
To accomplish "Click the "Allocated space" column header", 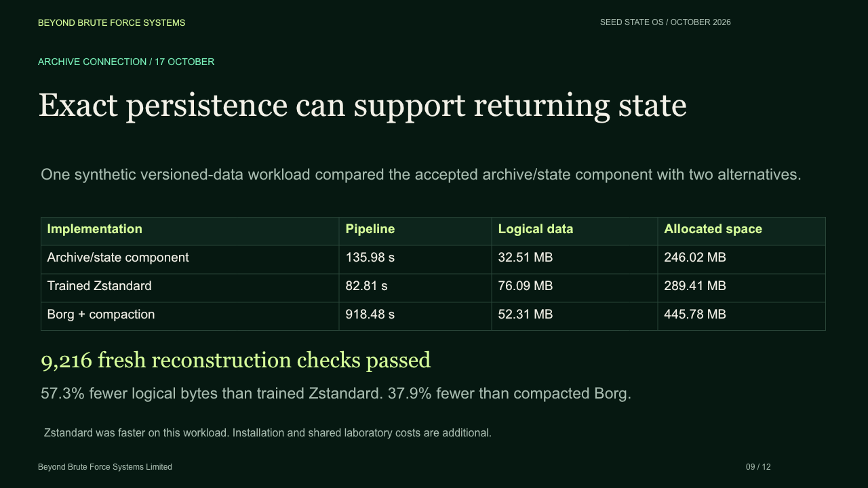I will [741, 231].
